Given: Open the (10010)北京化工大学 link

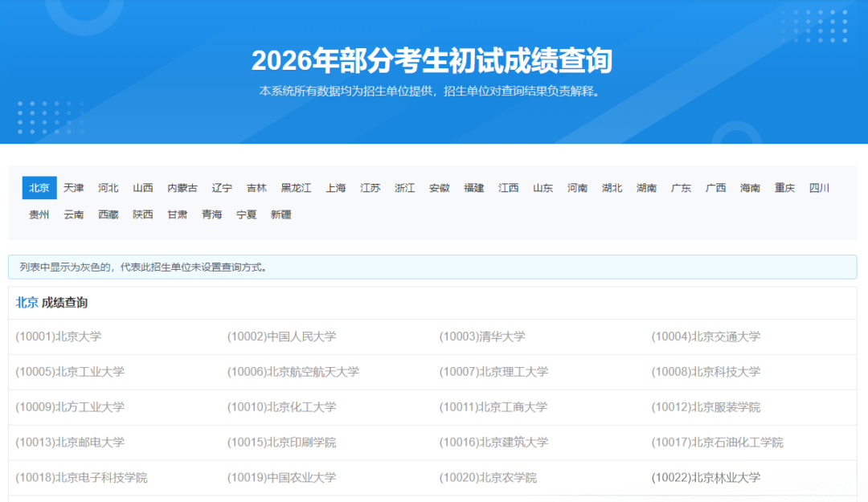Looking at the screenshot, I should [283, 407].
